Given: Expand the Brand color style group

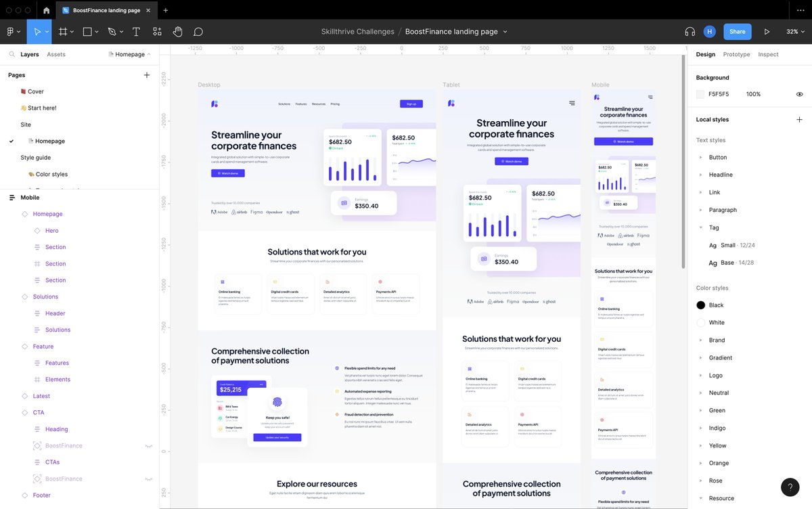Looking at the screenshot, I should tap(701, 340).
